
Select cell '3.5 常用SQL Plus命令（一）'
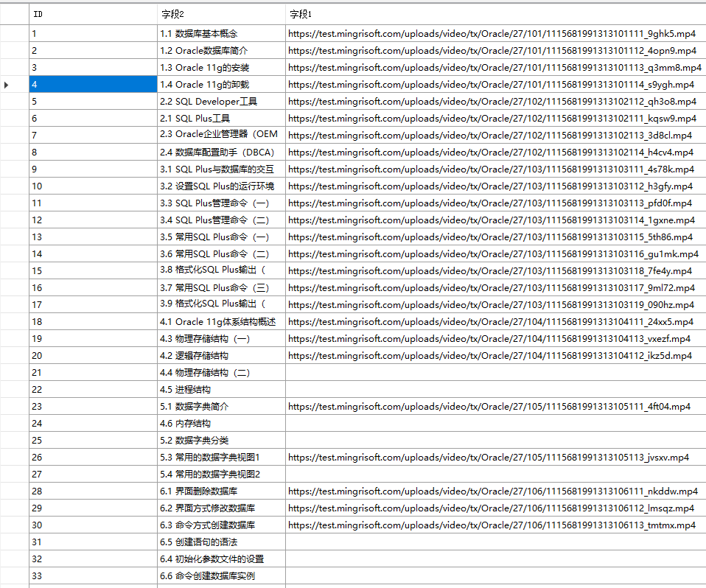[221, 237]
